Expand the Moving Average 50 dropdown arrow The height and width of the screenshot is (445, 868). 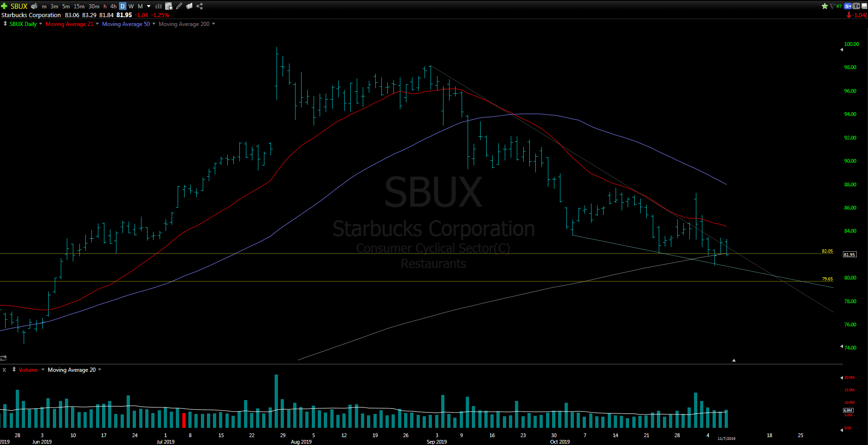point(154,24)
